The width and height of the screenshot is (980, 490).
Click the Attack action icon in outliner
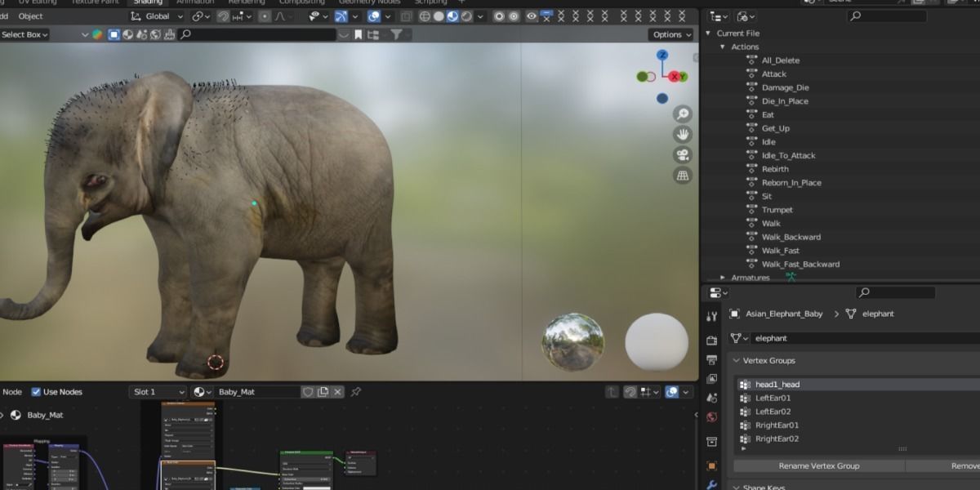click(x=751, y=73)
